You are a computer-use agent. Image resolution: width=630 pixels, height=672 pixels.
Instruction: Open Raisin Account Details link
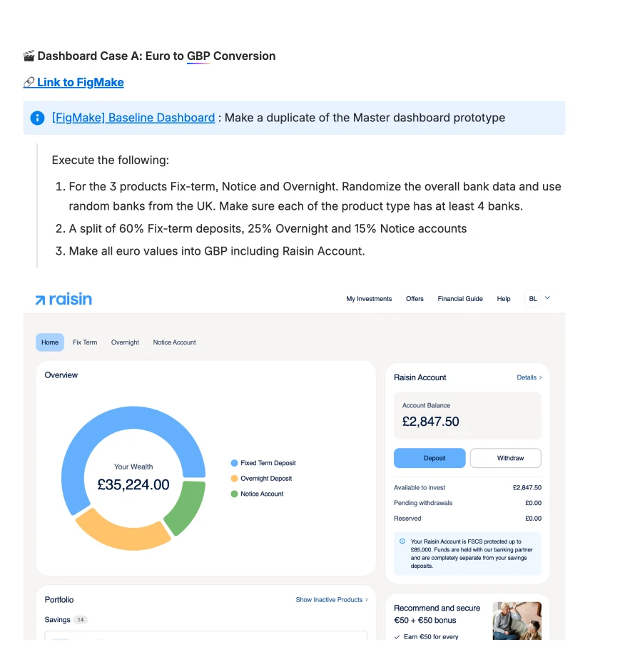tap(529, 377)
